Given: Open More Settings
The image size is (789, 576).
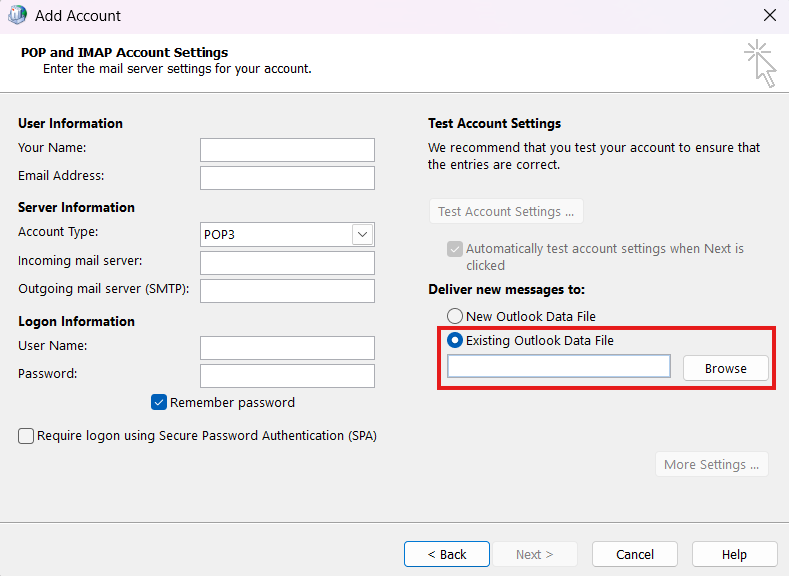Looking at the screenshot, I should pyautogui.click(x=710, y=464).
